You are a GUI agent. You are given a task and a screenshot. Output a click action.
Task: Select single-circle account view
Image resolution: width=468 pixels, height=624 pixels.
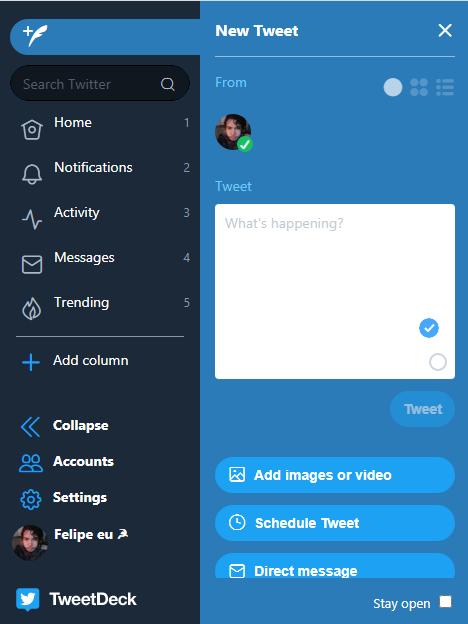point(393,87)
